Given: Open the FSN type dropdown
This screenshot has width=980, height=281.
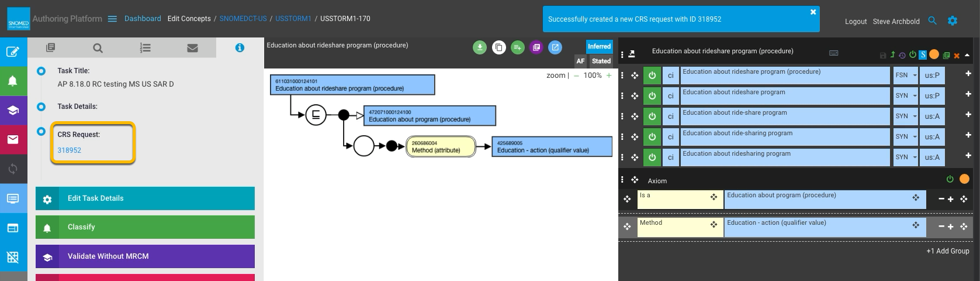Looking at the screenshot, I should click(x=906, y=75).
